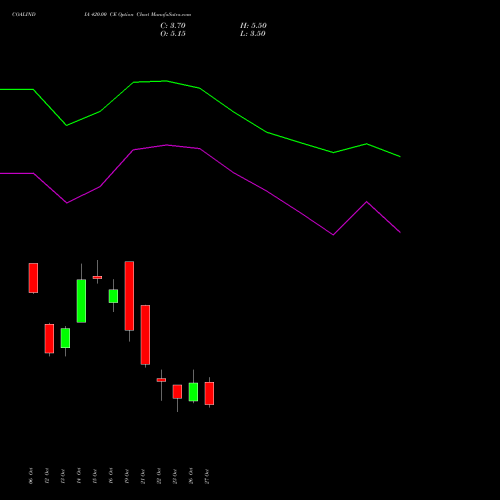Viewport: 500px width, 500px height.
Task: Click the low value L: 3.50
Action: click(253, 34)
